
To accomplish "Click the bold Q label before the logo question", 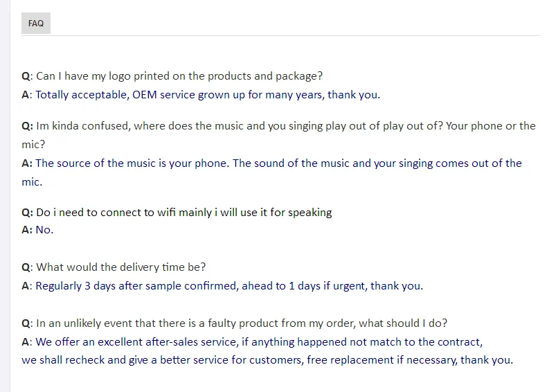I will click(x=26, y=76).
